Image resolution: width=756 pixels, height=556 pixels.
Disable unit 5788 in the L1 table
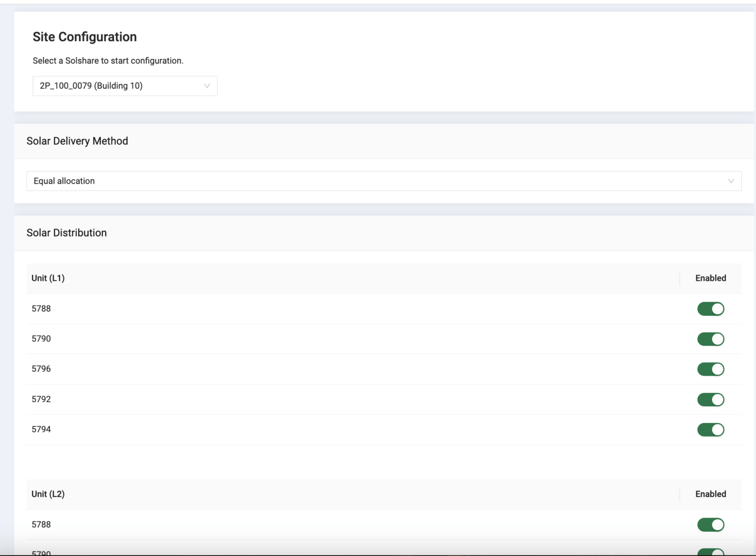710,309
